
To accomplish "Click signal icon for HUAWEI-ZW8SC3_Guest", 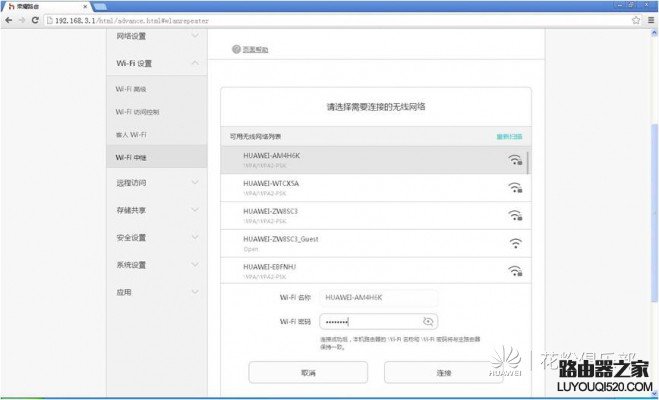I will click(515, 243).
